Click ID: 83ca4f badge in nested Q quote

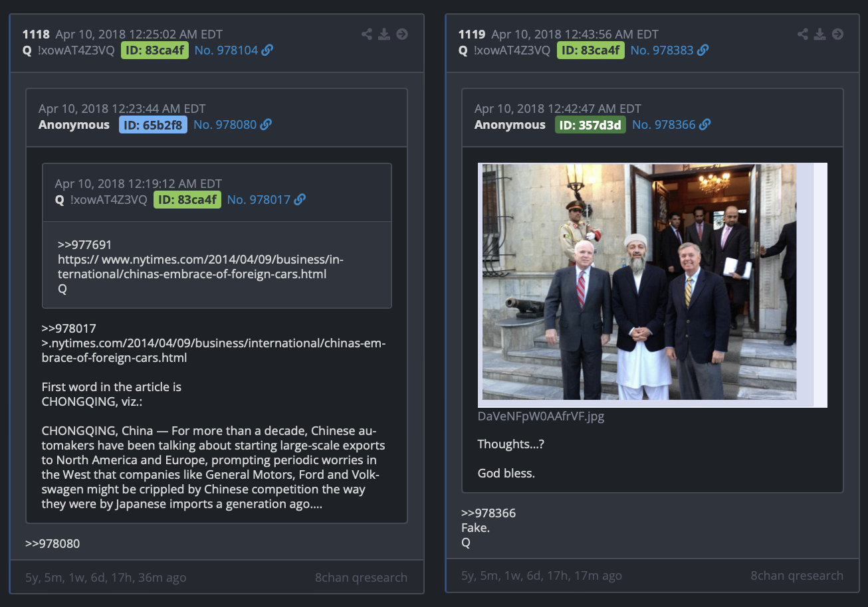pyautogui.click(x=187, y=199)
